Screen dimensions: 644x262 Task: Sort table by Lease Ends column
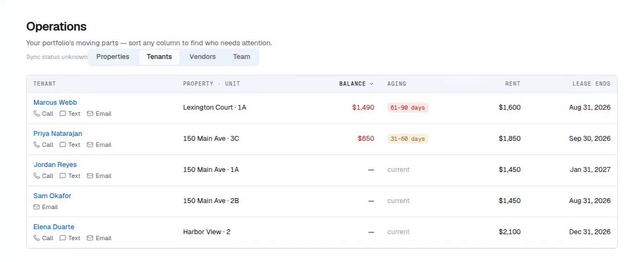[592, 84]
